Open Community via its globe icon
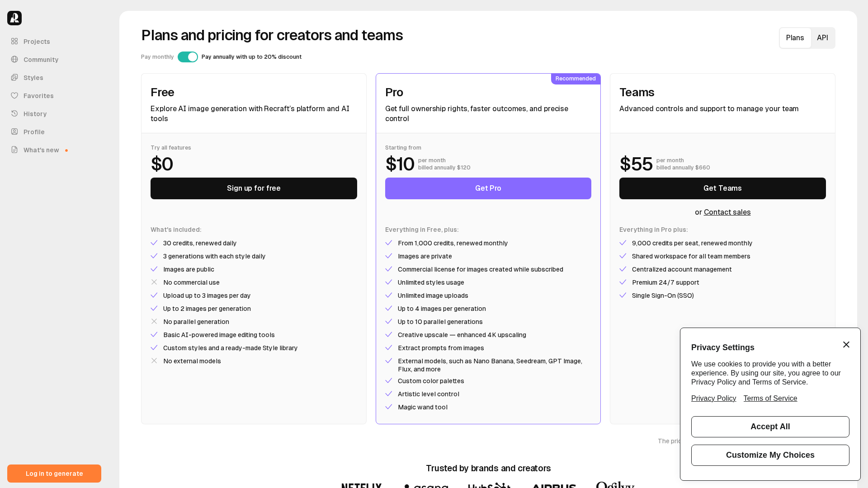868x488 pixels. point(14,59)
